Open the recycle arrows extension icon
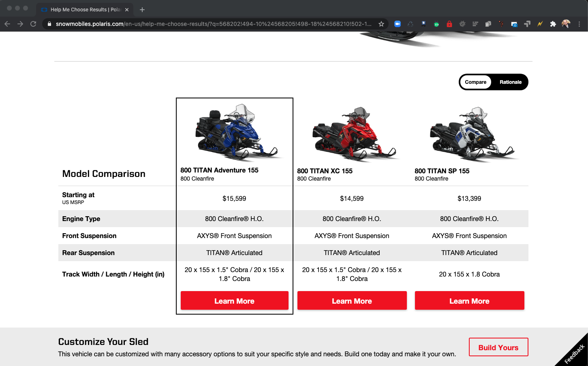Screen dimensions: 588x366 pos(411,24)
